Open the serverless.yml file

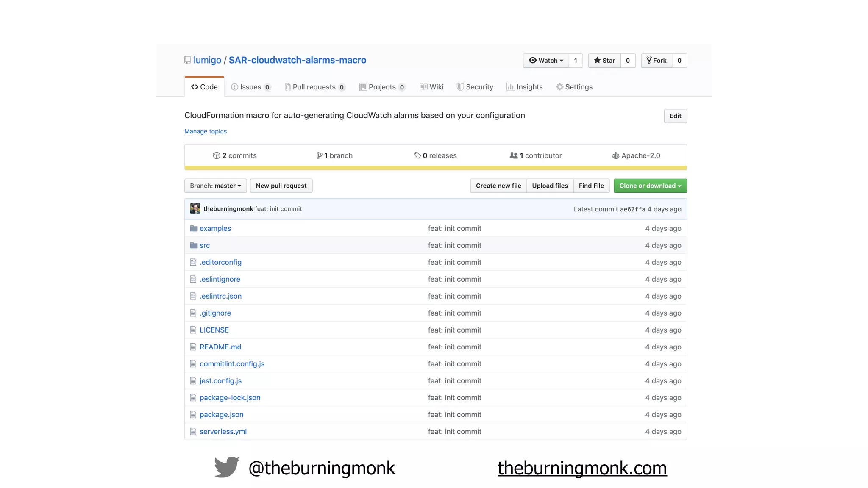pyautogui.click(x=223, y=432)
